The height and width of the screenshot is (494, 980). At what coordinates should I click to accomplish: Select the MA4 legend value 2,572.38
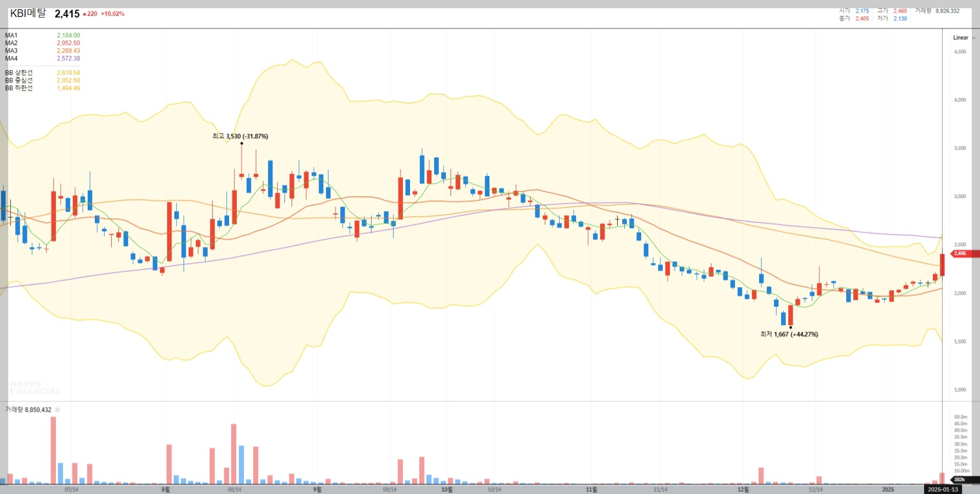pyautogui.click(x=69, y=58)
